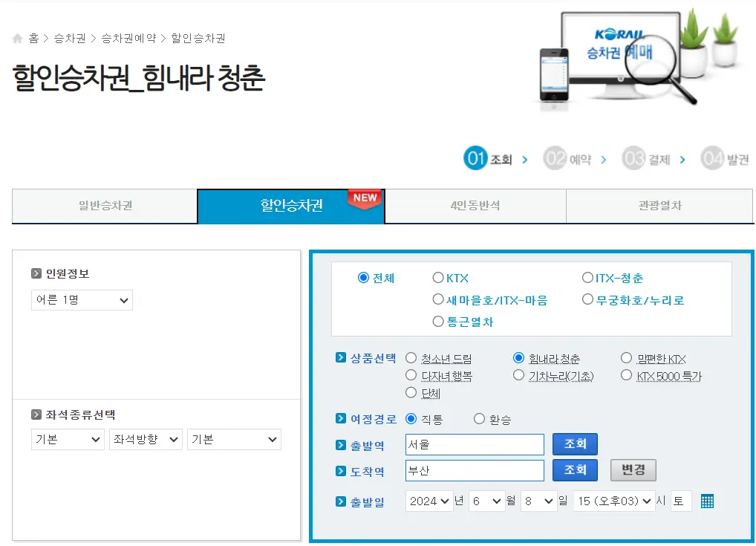
Task: Switch to the 4인동반석 tab
Action: pyautogui.click(x=475, y=206)
